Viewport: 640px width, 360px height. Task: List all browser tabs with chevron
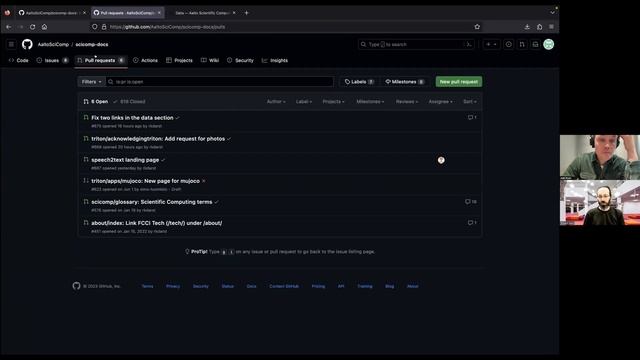tap(552, 13)
